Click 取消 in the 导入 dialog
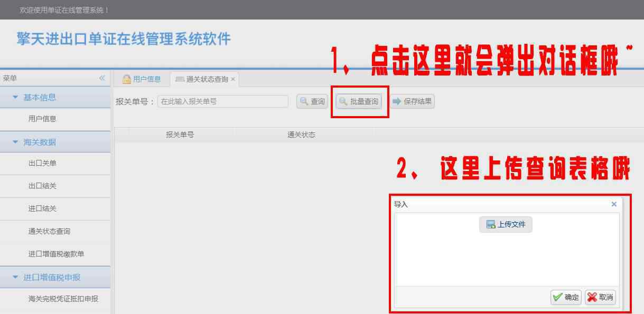This screenshot has height=314, width=644. (x=600, y=297)
